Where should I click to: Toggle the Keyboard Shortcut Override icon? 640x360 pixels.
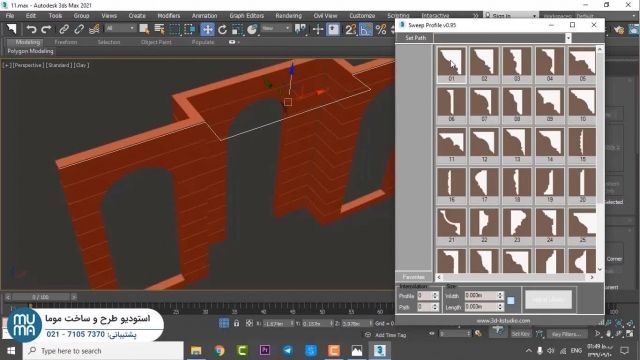click(x=333, y=29)
